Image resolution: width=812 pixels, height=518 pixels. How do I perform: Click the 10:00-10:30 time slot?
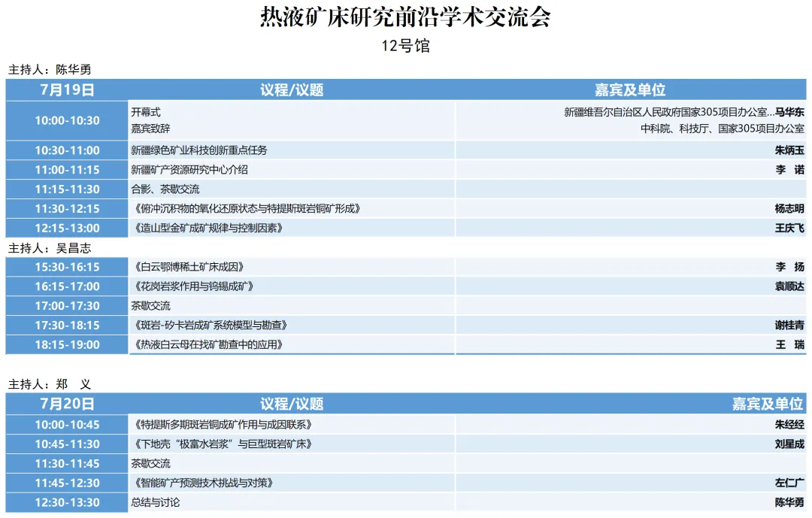pos(66,120)
